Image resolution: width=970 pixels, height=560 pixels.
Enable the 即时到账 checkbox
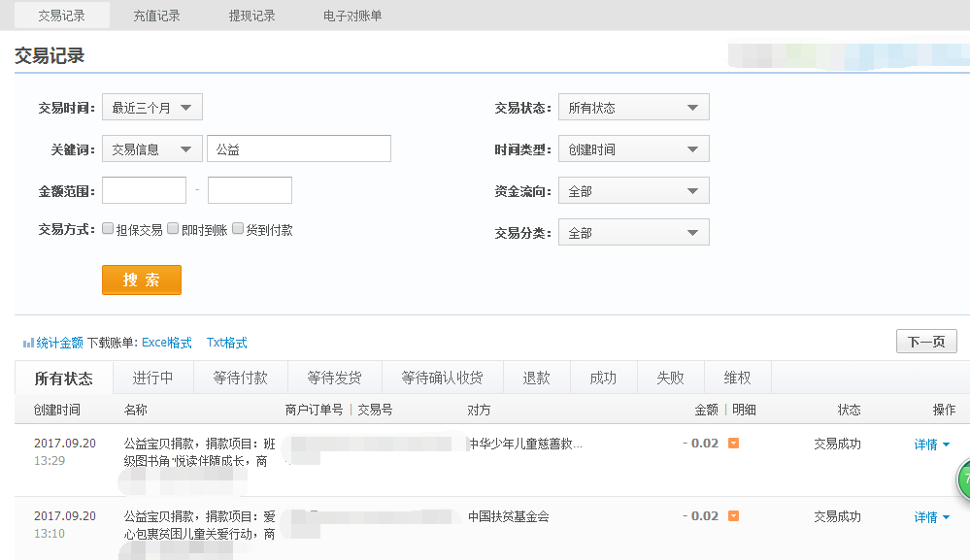(173, 229)
